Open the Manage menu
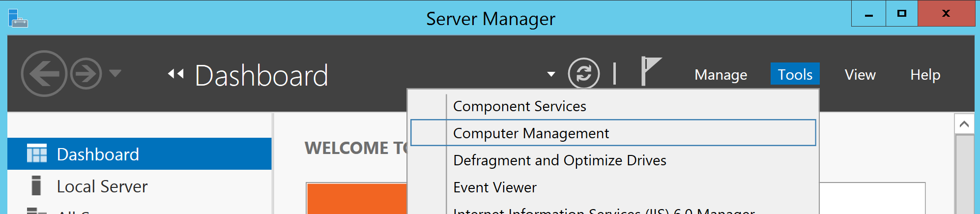Screen dimensions: 980x214 coord(721,74)
